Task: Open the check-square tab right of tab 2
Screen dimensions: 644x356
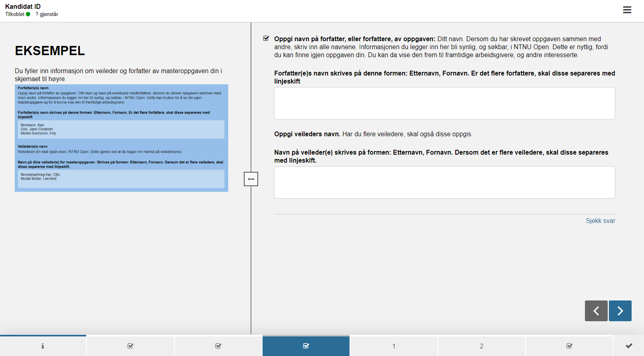Action: [569, 346]
